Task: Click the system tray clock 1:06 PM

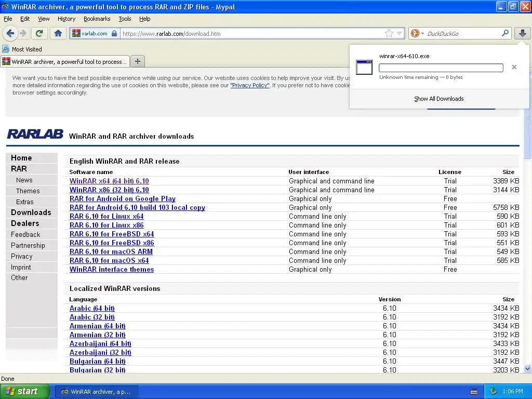Action: click(x=513, y=391)
